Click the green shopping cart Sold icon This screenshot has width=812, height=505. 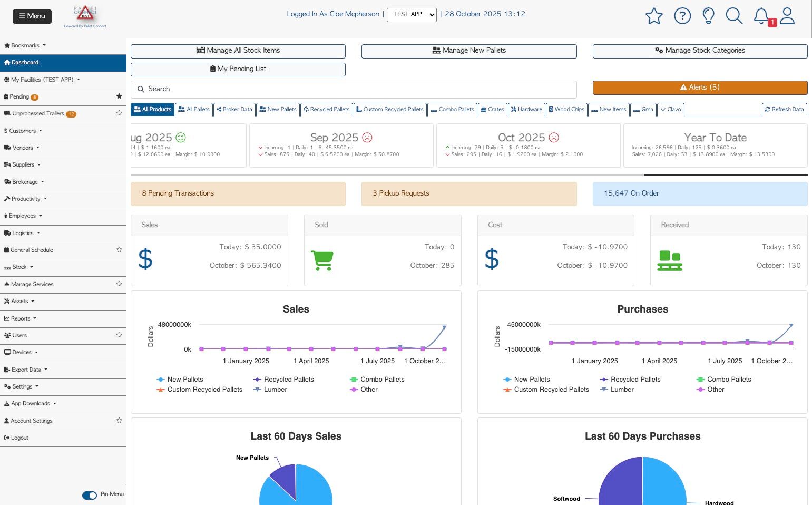click(322, 260)
